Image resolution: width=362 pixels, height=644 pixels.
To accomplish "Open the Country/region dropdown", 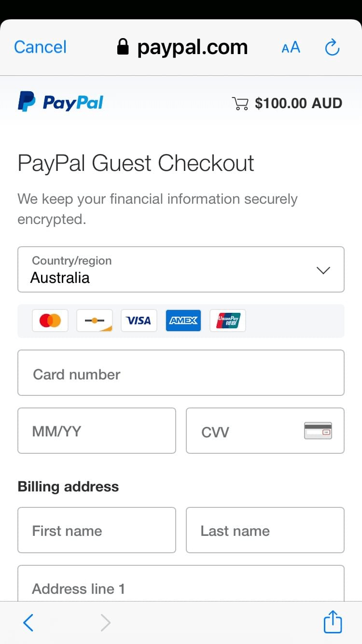I will pyautogui.click(x=181, y=269).
